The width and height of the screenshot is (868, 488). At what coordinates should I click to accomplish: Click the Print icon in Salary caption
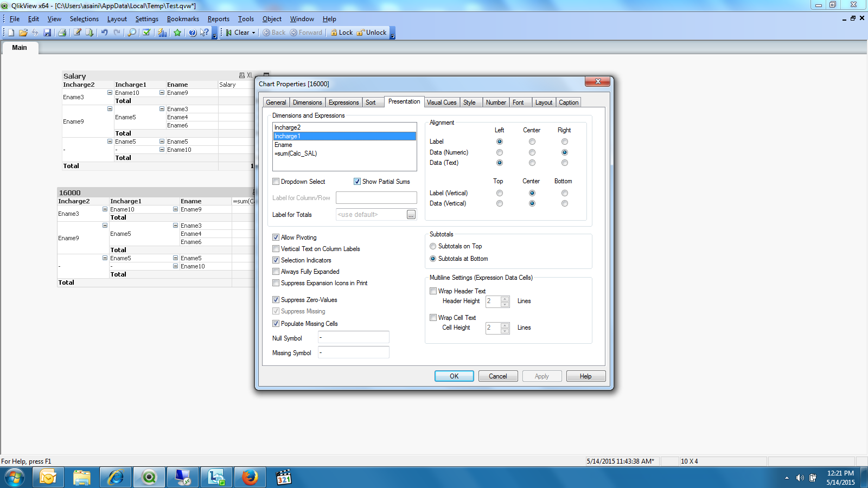point(242,75)
